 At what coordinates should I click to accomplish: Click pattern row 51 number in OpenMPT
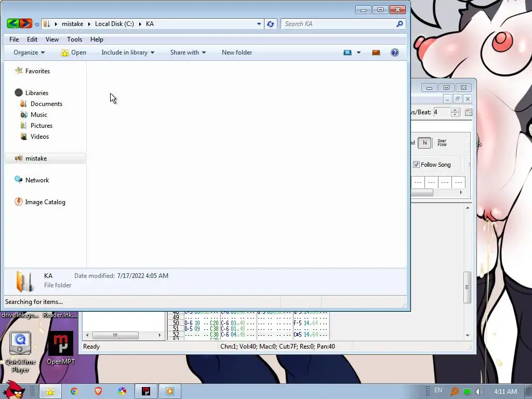(x=176, y=329)
